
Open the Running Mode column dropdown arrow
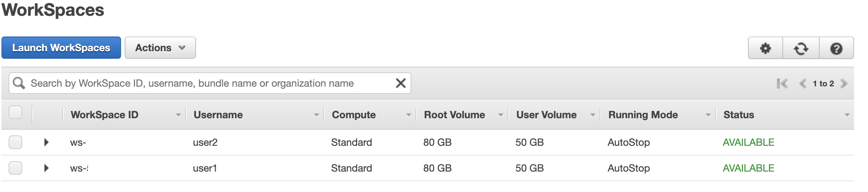click(708, 115)
